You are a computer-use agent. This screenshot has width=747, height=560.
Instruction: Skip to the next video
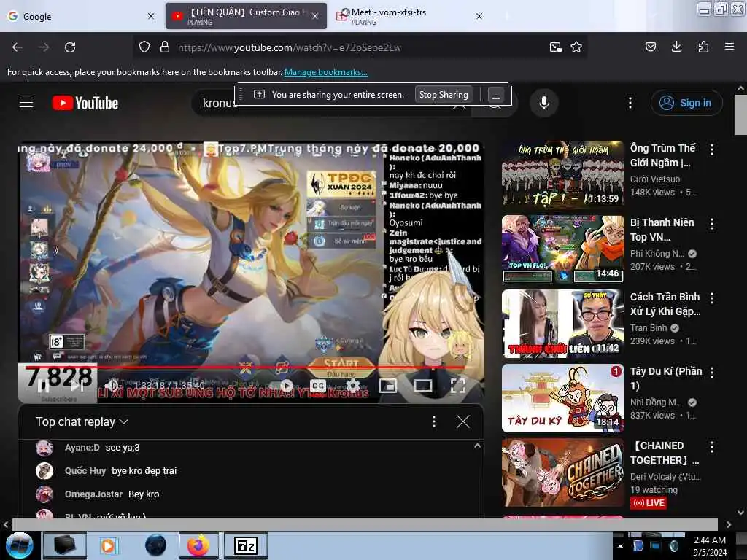(x=77, y=386)
